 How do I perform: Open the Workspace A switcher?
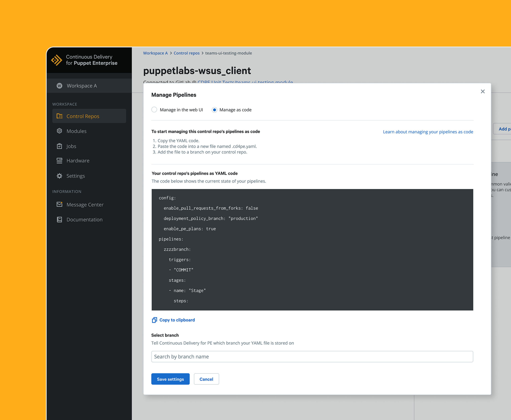click(89, 86)
